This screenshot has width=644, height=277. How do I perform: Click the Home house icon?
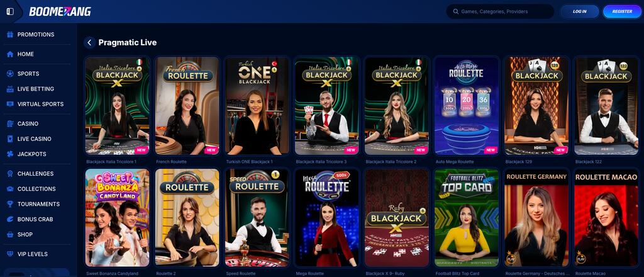point(10,54)
